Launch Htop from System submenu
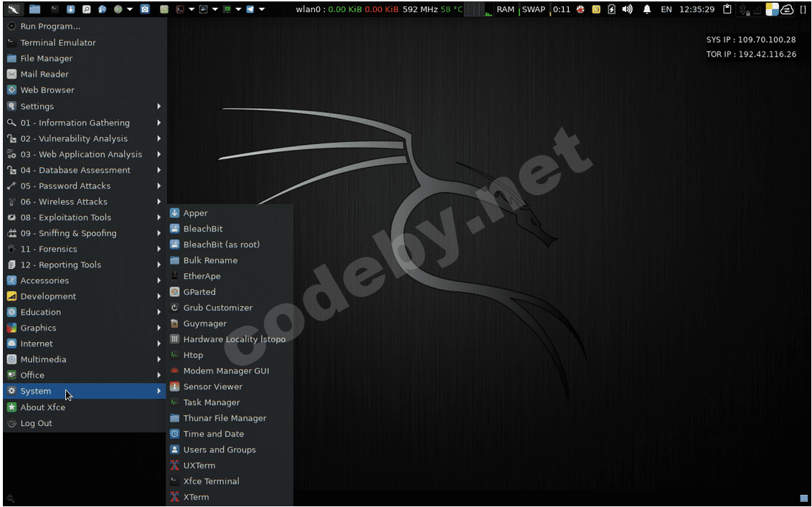Screen dimensions: 812x507 coord(193,355)
